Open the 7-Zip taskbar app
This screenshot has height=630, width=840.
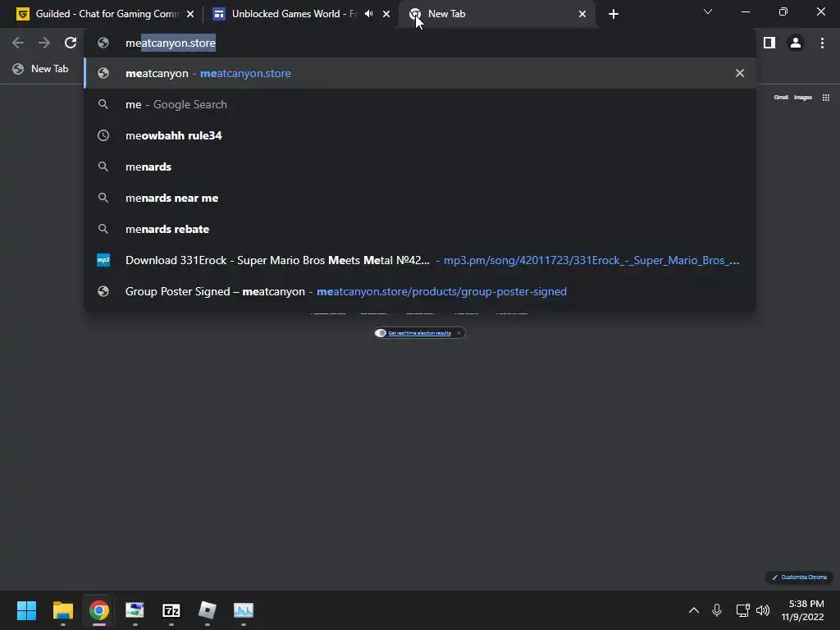171,610
